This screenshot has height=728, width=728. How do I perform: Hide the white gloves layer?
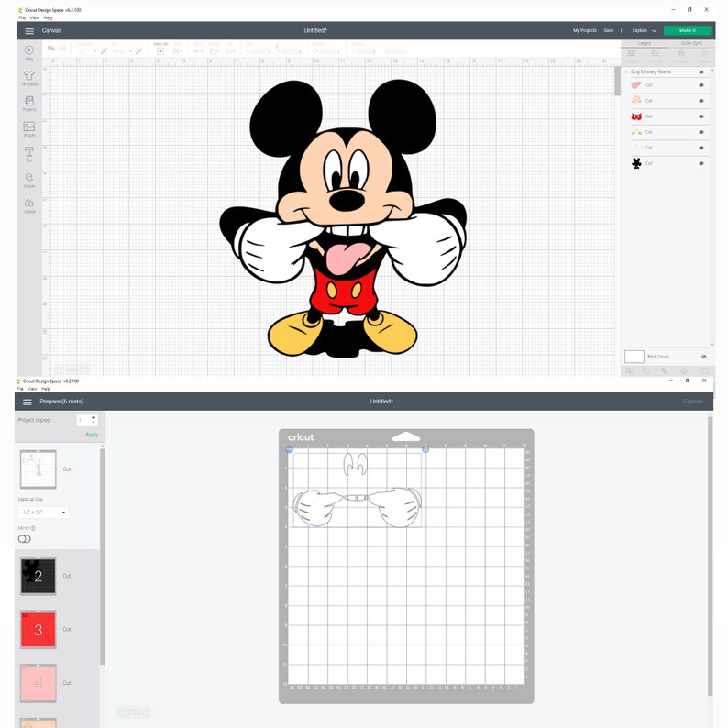point(701,148)
